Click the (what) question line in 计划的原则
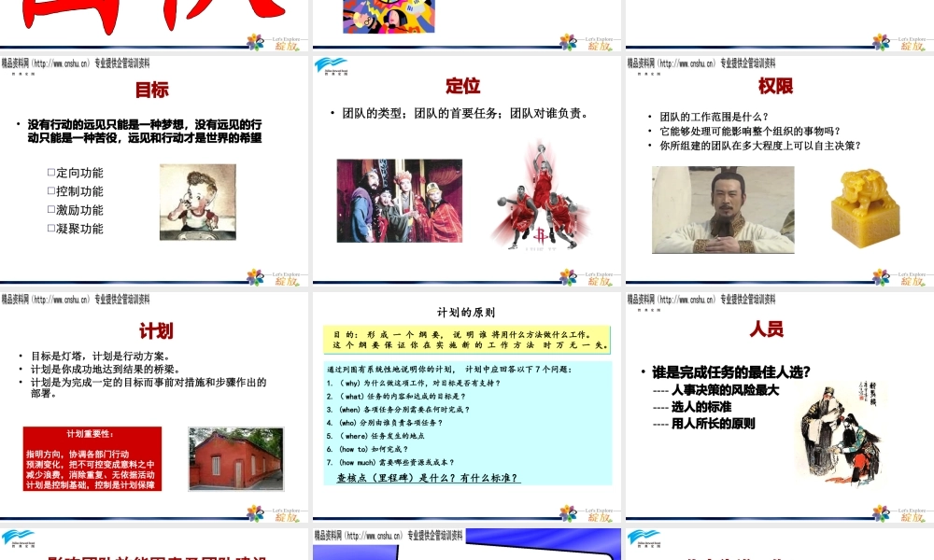 pos(396,397)
